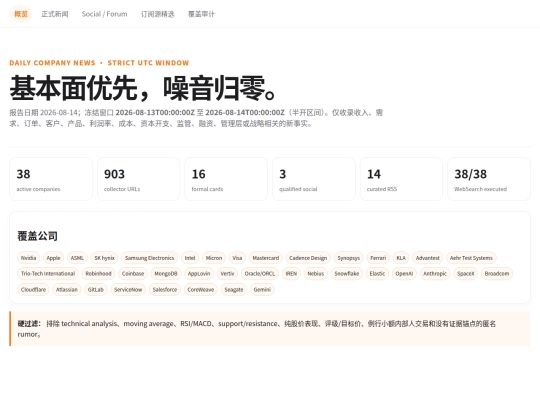
Task: Select the Advantest chip
Action: point(428,258)
